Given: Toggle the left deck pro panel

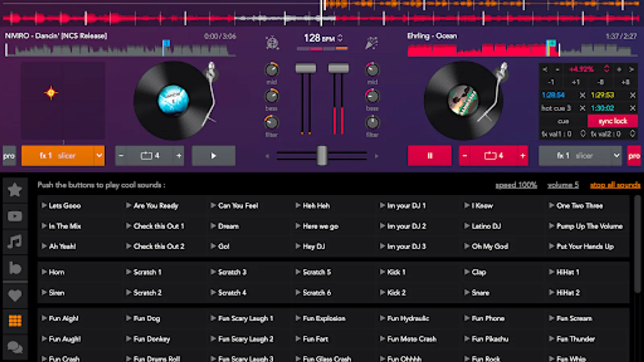Looking at the screenshot, I should 9,156.
